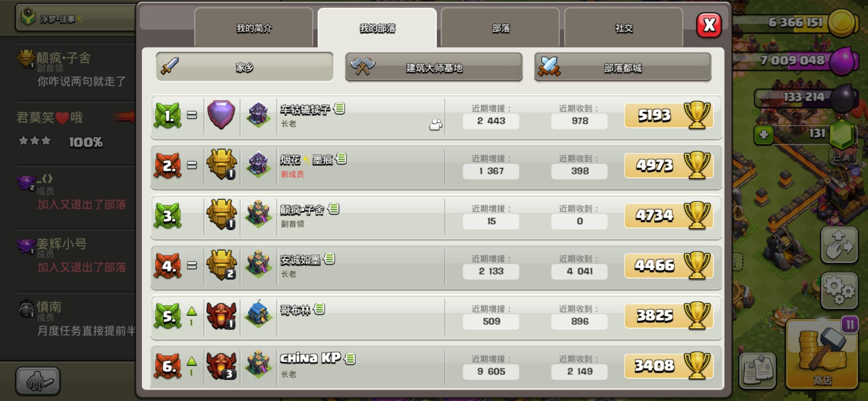Viewport: 868px width, 401px height.
Task: Expand member row for 安诚如墨
Action: tap(436, 267)
